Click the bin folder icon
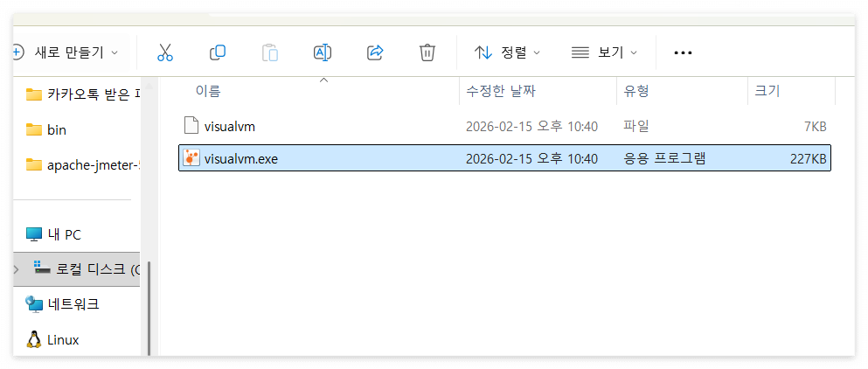868x369 pixels. [x=34, y=129]
